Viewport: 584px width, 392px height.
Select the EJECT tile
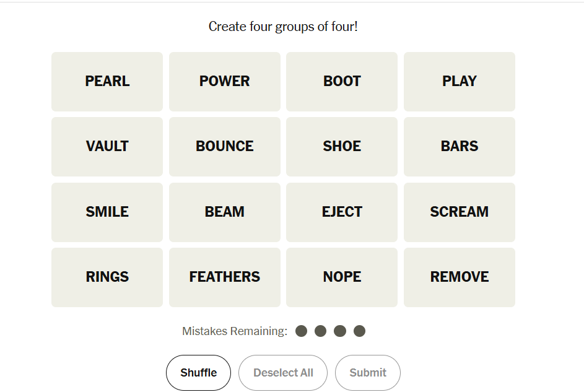point(342,212)
